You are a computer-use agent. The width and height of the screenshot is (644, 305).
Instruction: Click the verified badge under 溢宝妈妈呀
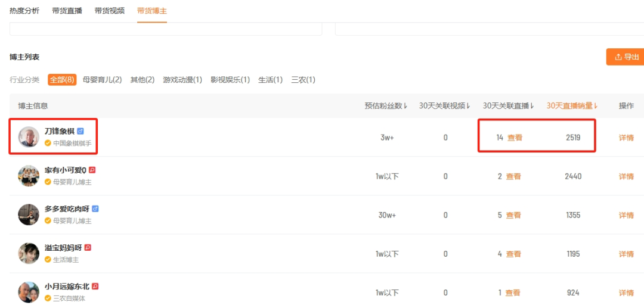tap(48, 260)
